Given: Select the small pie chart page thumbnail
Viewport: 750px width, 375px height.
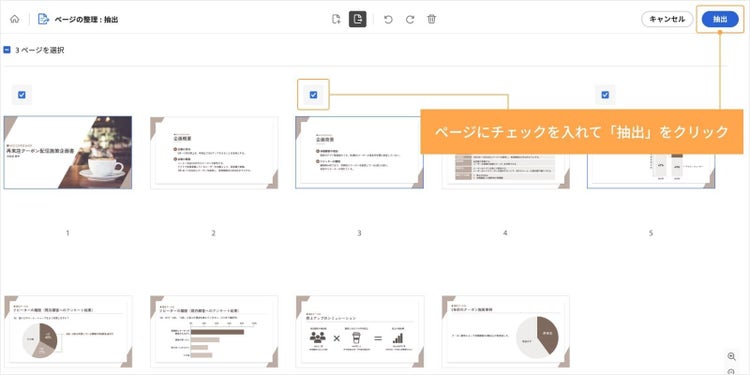Looking at the screenshot, I should (68, 332).
